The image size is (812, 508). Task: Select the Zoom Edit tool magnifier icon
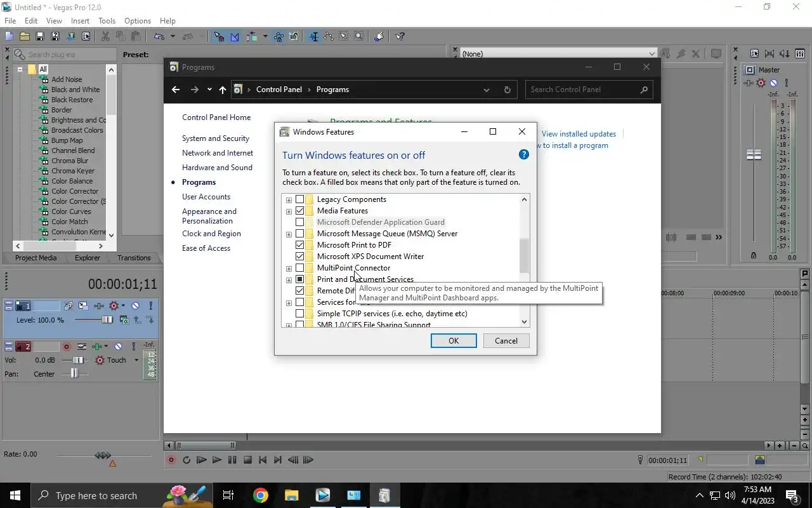[x=359, y=37]
